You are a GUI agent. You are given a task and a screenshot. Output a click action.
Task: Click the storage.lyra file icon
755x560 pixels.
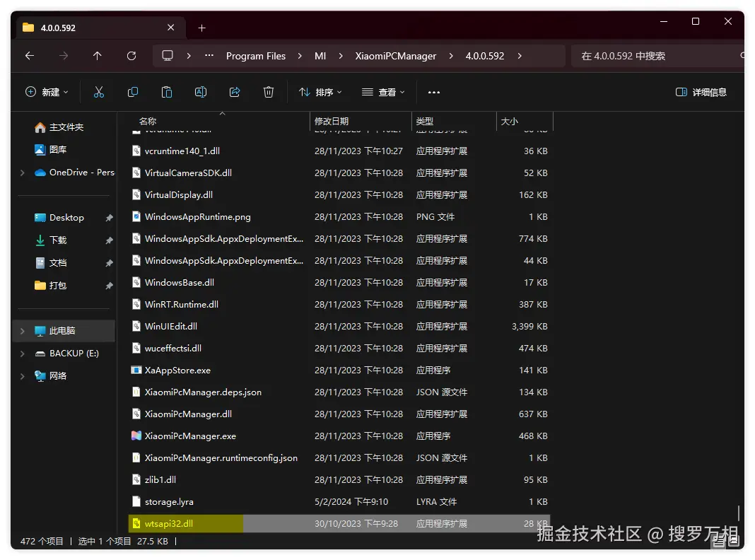point(136,502)
